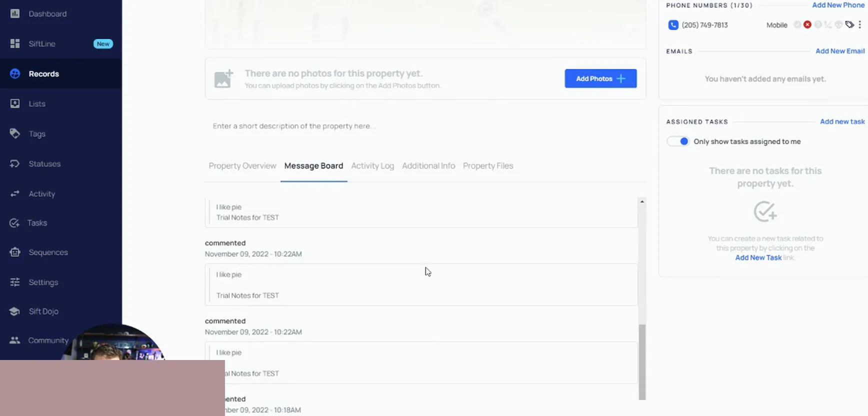Click the blue phone call icon
Screen dimensions: 868x416
[x=673, y=25]
